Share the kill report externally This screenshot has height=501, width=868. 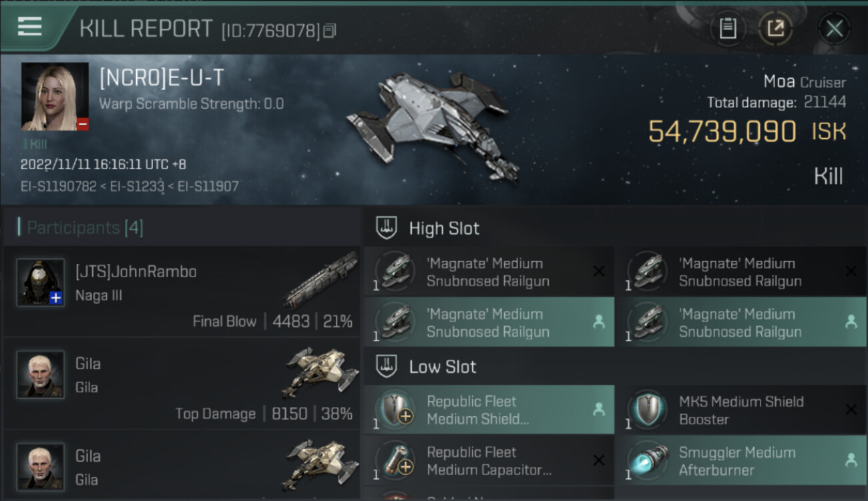(x=776, y=29)
